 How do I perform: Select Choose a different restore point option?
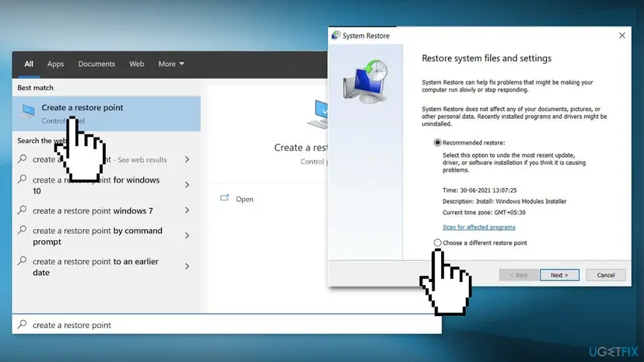pos(437,242)
